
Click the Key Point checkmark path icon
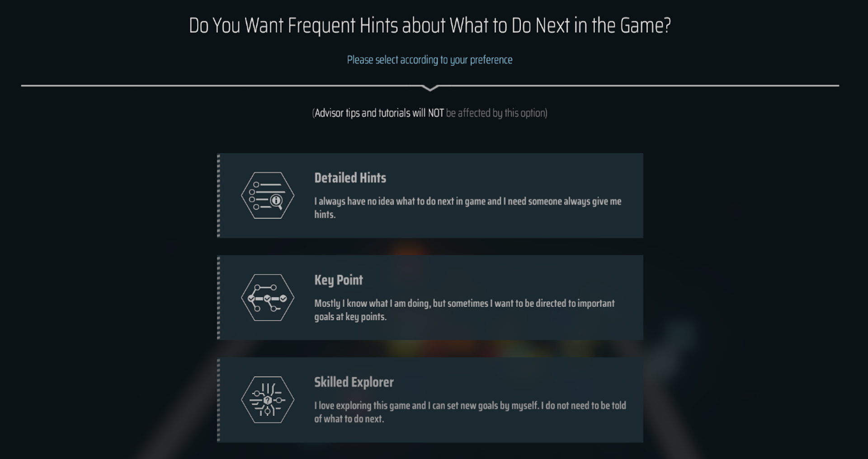(x=268, y=298)
